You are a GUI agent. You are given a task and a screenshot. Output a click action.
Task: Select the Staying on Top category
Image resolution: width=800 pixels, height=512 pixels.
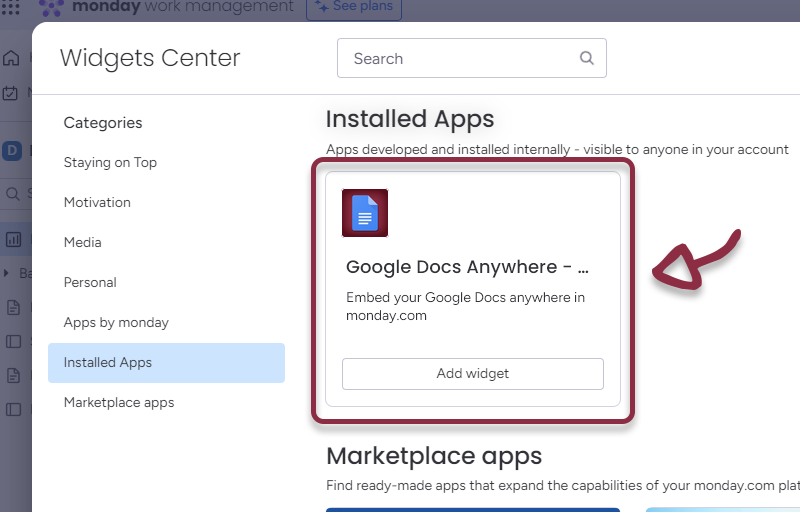click(110, 162)
